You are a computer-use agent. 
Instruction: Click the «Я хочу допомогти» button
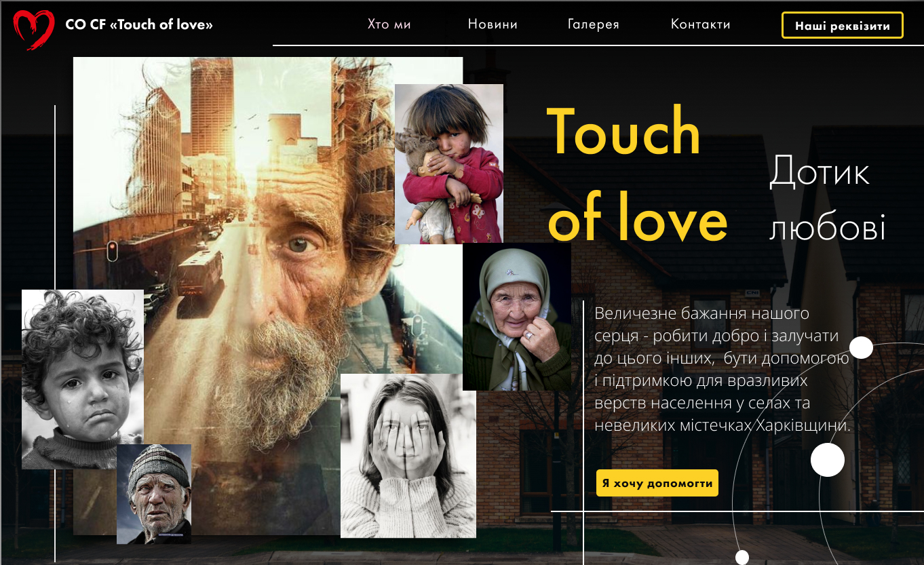[x=657, y=483]
